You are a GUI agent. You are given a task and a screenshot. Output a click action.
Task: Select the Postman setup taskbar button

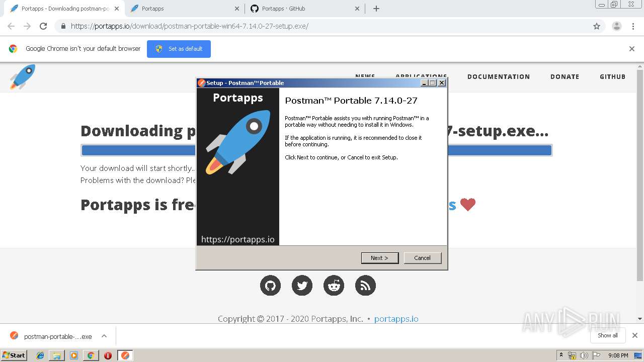(125, 355)
